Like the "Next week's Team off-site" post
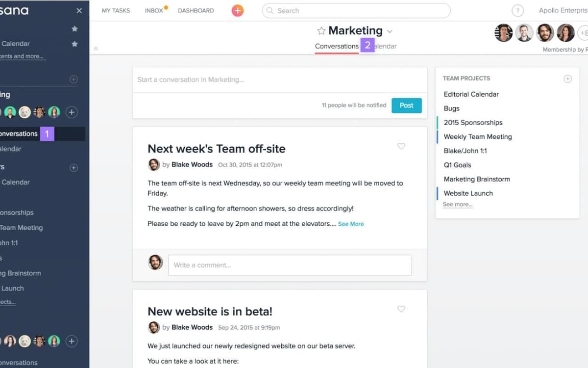Screen dimensions: 588x368 (x=401, y=146)
